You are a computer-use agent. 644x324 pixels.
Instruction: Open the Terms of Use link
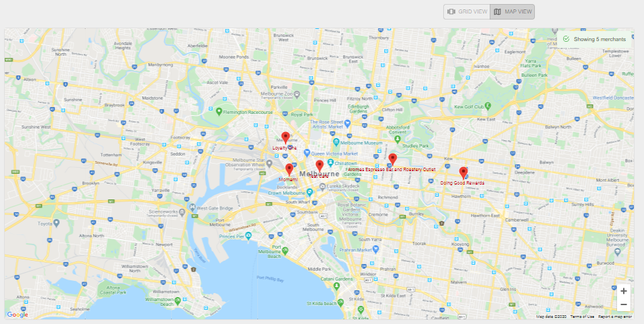coord(582,317)
